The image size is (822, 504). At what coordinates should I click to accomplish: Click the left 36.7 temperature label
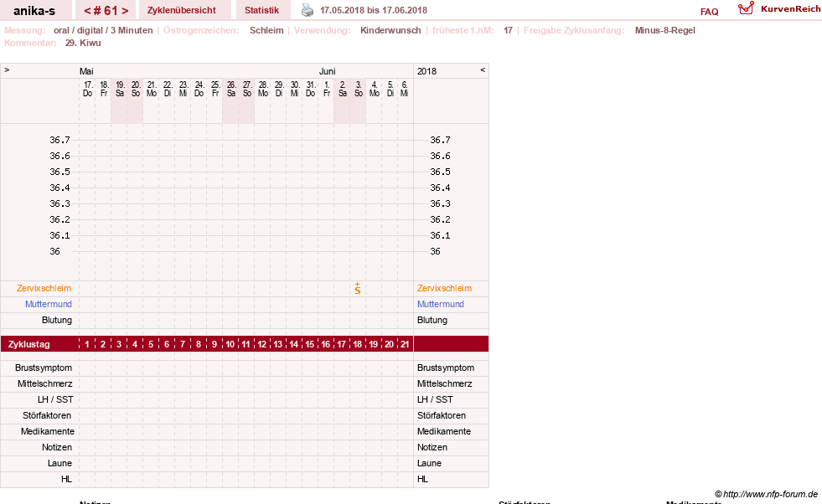[59, 140]
